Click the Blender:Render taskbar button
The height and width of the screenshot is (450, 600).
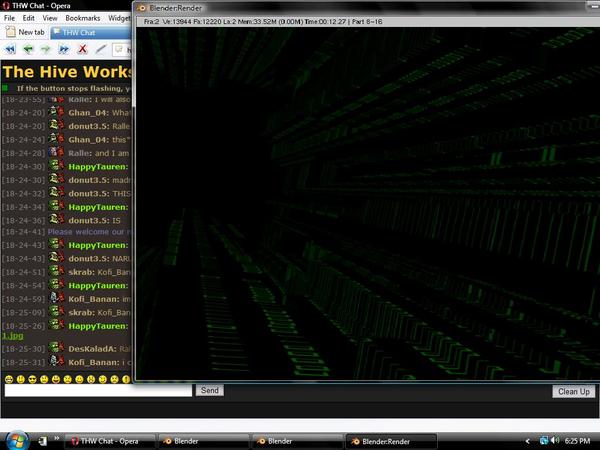tap(391, 441)
